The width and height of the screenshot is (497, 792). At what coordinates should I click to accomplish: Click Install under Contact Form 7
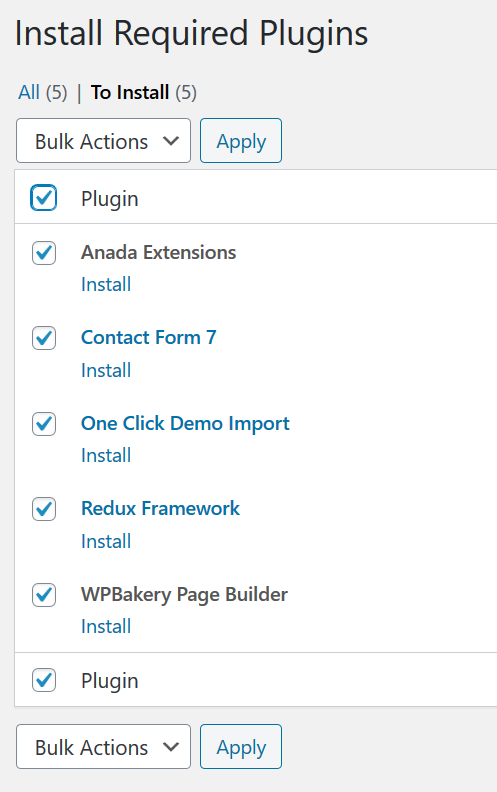pos(106,370)
